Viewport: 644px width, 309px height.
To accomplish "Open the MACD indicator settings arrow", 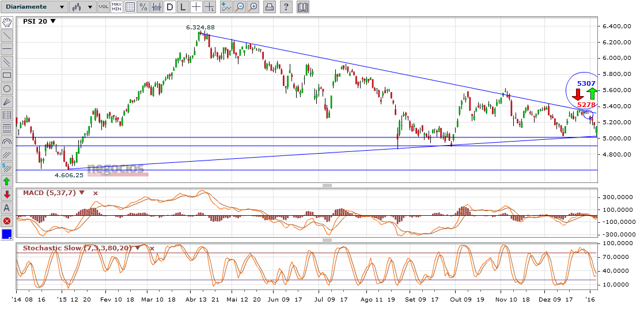I will click(x=82, y=193).
